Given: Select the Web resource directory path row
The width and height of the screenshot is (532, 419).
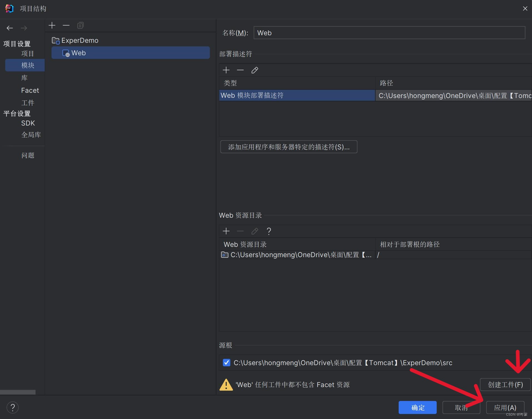Looking at the screenshot, I should (x=297, y=255).
